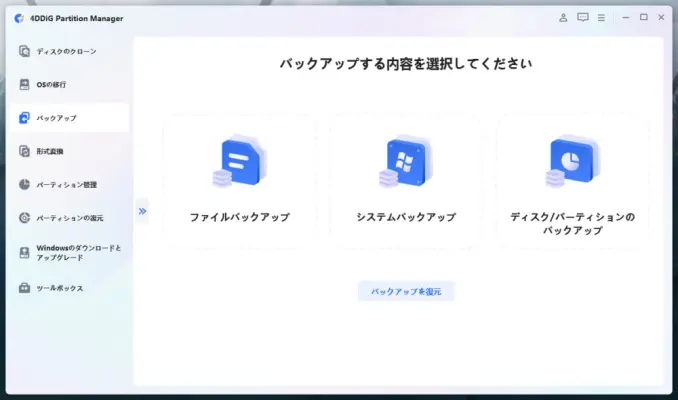Select ツールボックス menu label
Image resolution: width=678 pixels, height=400 pixels.
click(60, 288)
